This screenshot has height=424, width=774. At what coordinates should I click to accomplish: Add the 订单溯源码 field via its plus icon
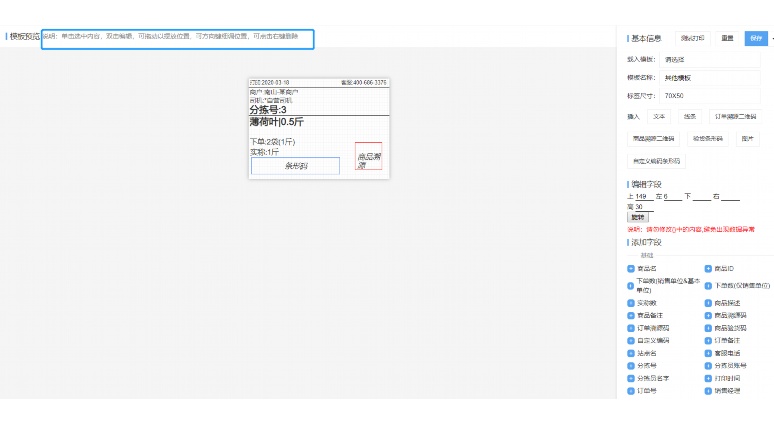[630, 328]
